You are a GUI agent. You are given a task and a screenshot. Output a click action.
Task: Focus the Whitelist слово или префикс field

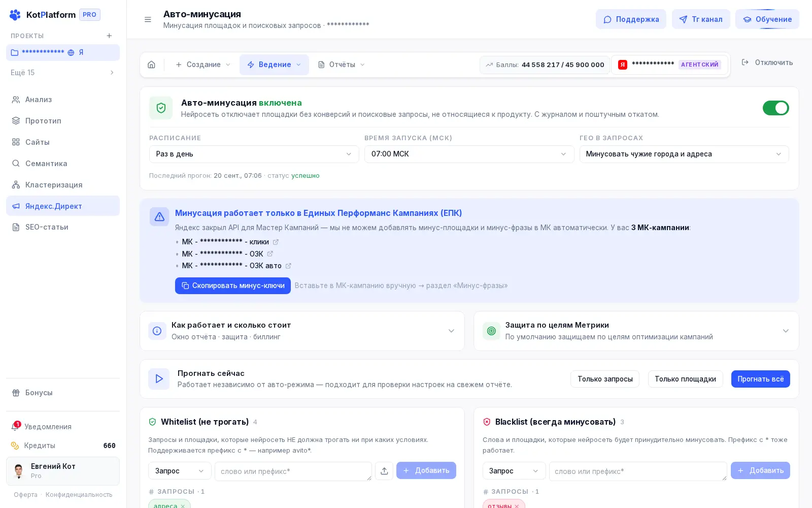click(x=293, y=471)
